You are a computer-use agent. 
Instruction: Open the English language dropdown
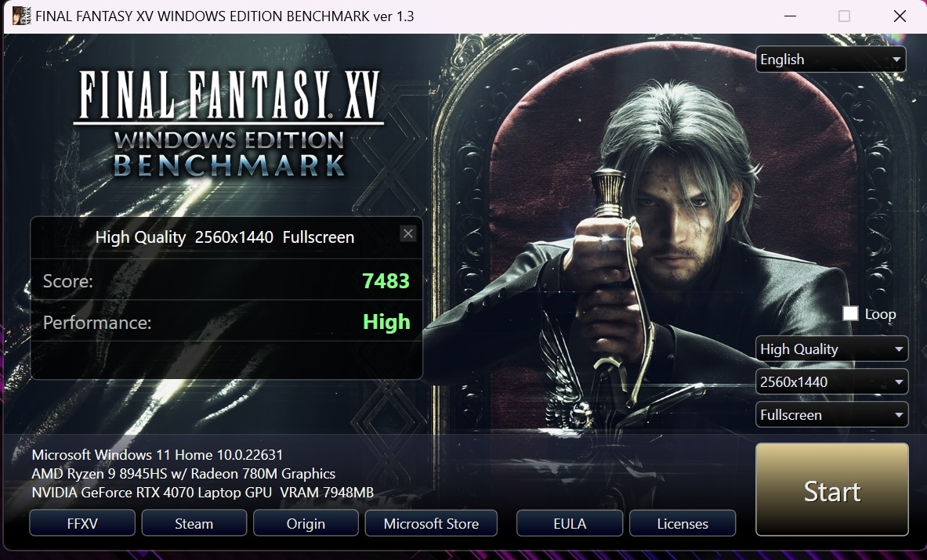(831, 60)
